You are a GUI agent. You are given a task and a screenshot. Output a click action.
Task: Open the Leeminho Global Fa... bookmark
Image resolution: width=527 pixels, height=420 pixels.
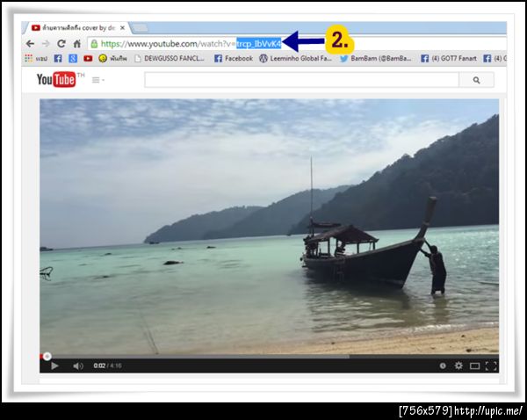click(x=295, y=59)
